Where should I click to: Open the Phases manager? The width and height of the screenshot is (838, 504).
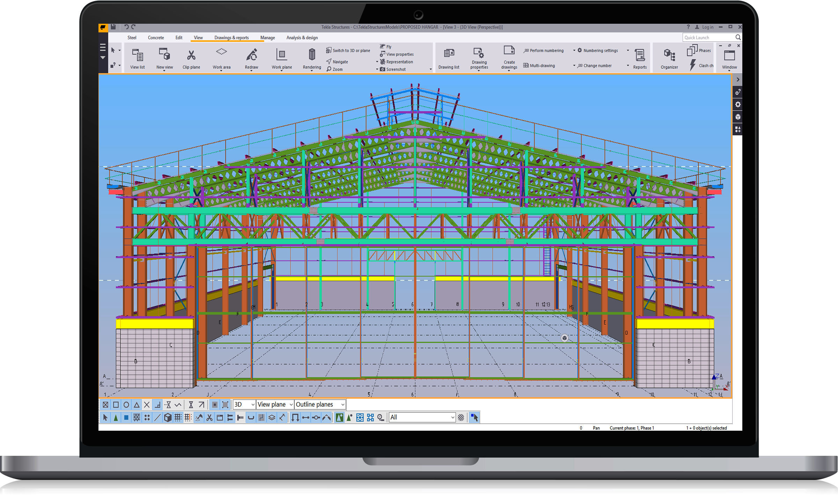click(x=698, y=51)
